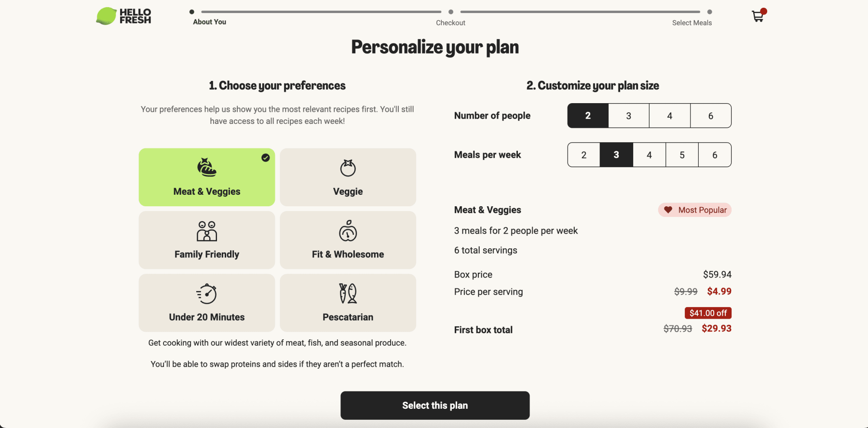Image resolution: width=868 pixels, height=428 pixels.
Task: Toggle the Veggie preference
Action: point(348,177)
